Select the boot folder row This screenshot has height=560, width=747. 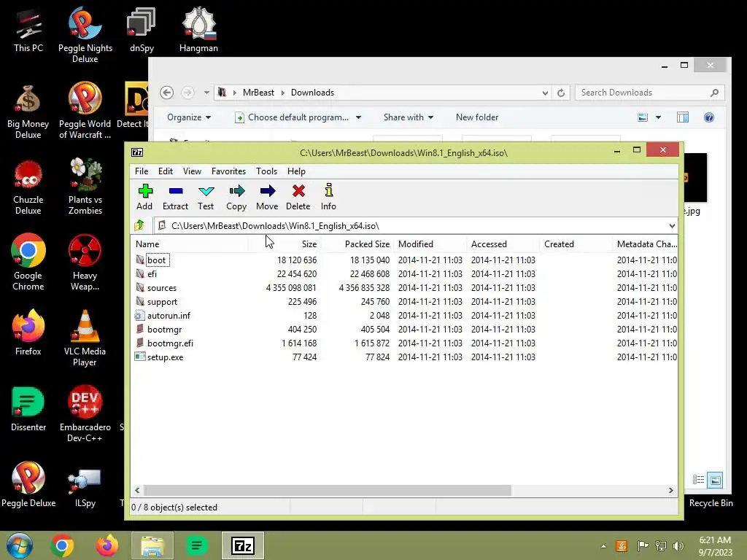coord(404,260)
